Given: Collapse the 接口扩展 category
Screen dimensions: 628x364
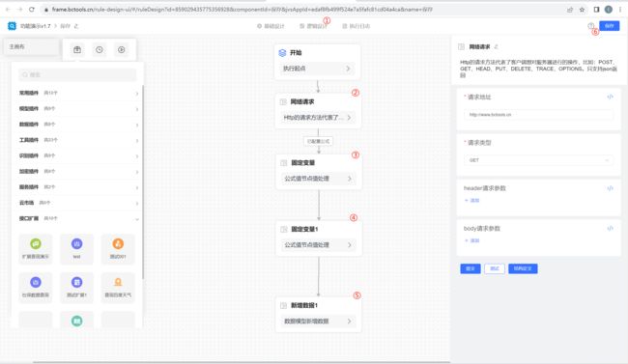Looking at the screenshot, I should click(x=78, y=218).
